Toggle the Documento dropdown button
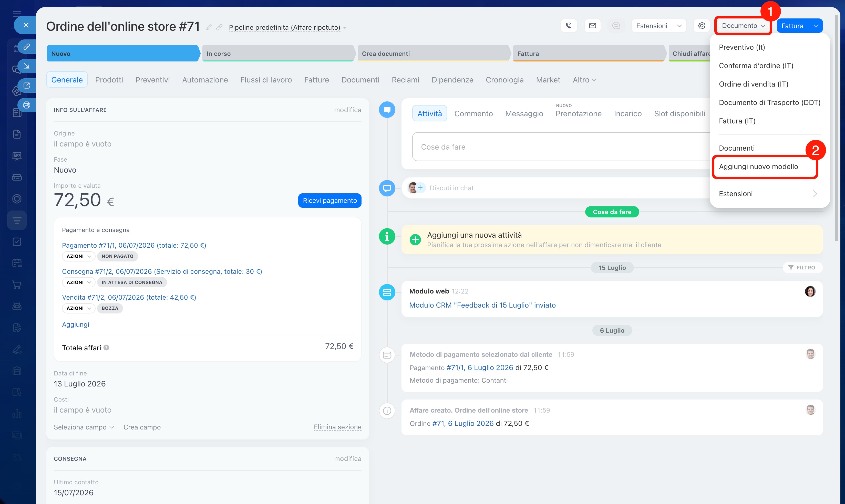Image resolution: width=845 pixels, height=504 pixels. click(743, 26)
